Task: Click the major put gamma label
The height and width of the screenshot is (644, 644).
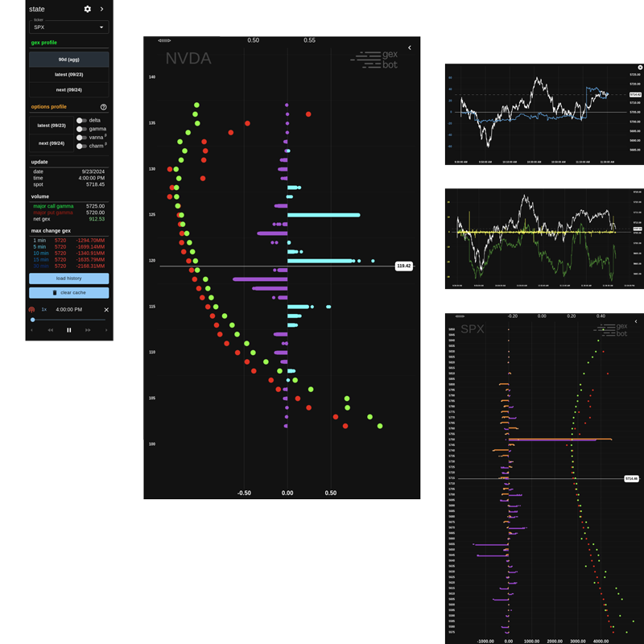Action: [x=53, y=213]
